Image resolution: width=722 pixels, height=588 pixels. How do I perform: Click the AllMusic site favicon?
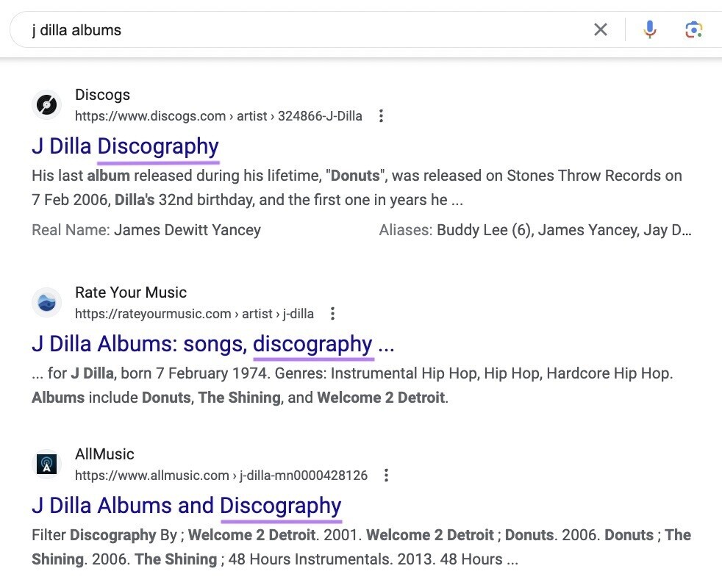point(46,464)
